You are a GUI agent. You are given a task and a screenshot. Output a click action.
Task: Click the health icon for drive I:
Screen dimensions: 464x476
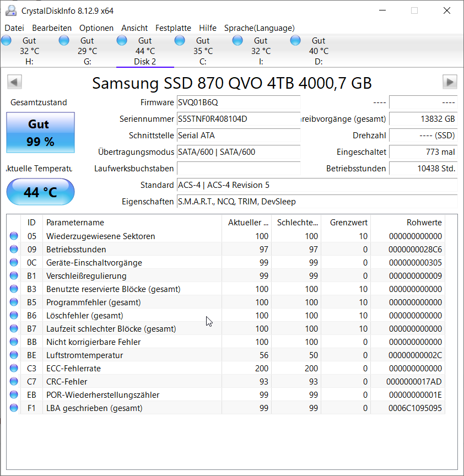click(238, 40)
